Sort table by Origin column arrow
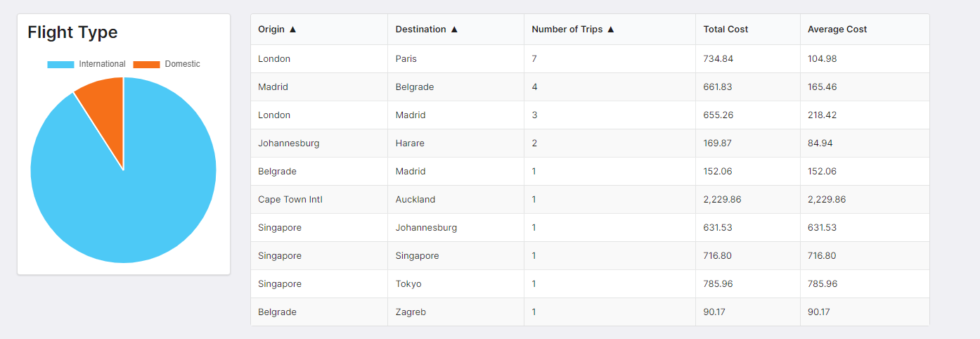 click(292, 30)
